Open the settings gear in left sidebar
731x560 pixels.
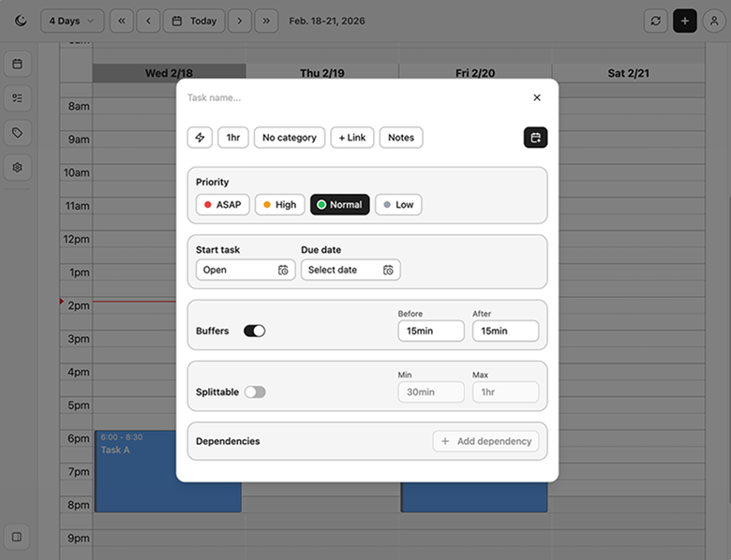[17, 168]
